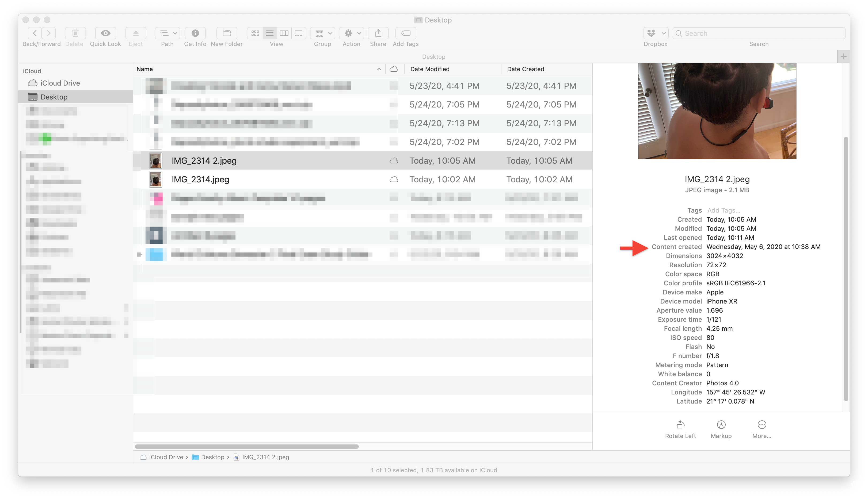Sort by Date Modified column header
Viewport: 868px width, 499px height.
429,69
